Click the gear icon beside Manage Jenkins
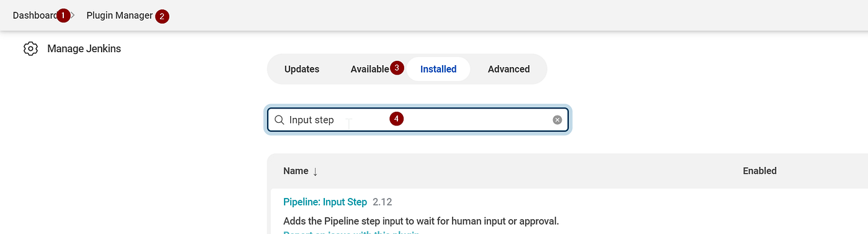 click(30, 48)
